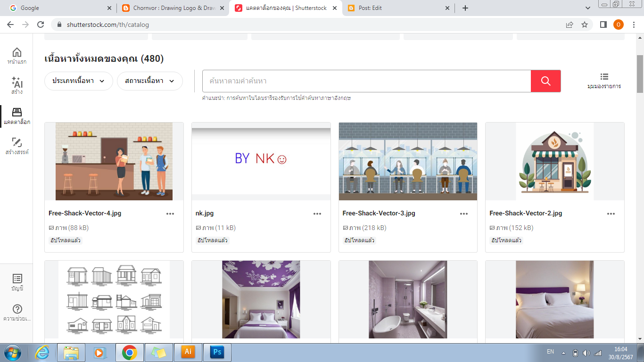Open the lavender bathroom thumbnail
Image resolution: width=644 pixels, height=362 pixels.
coord(408,300)
